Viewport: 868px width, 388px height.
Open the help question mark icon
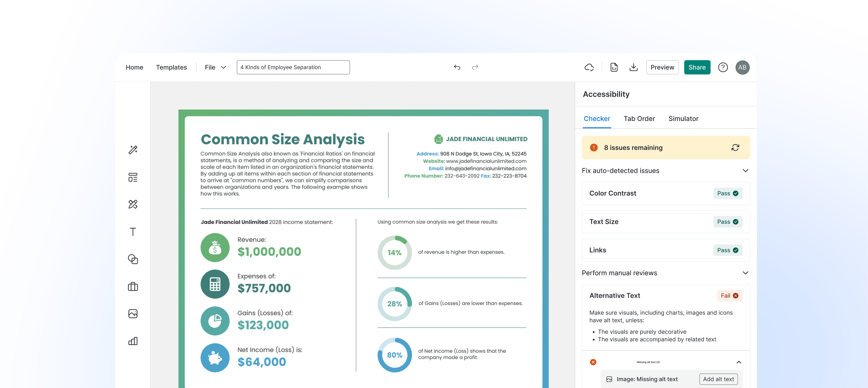[723, 67]
